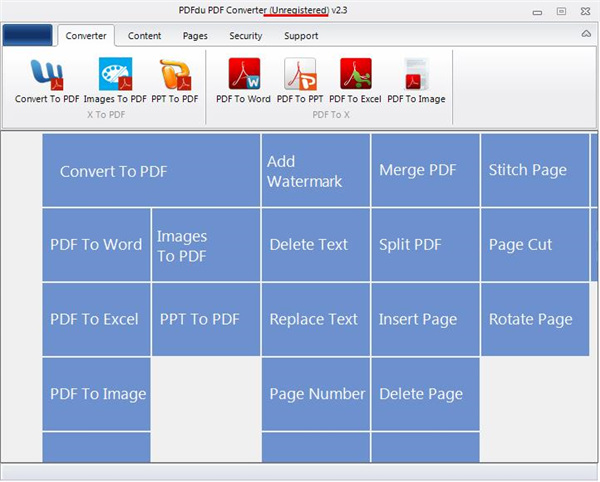Collapse the ribbon with the chevron arrow
Screen dimensions: 600x482
[x=586, y=34]
